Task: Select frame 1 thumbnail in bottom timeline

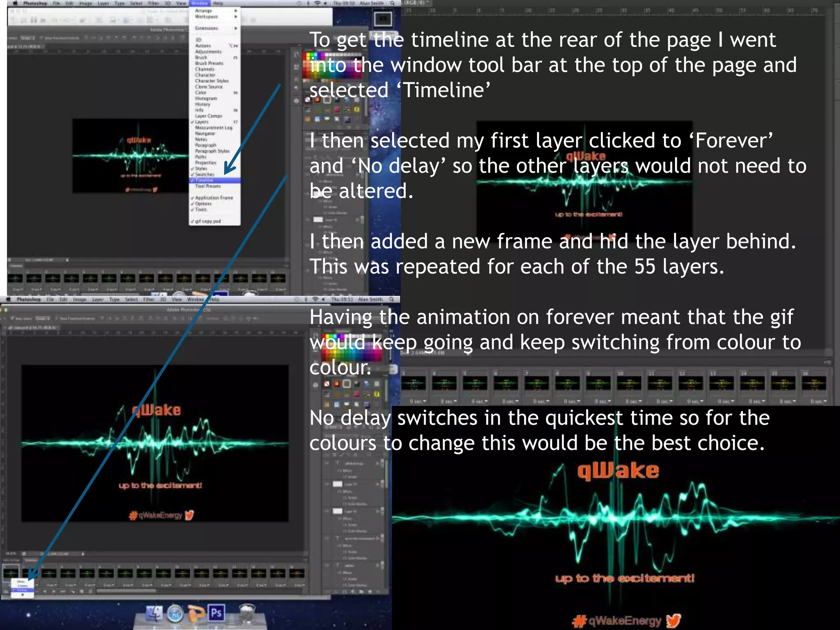Action: (x=11, y=573)
